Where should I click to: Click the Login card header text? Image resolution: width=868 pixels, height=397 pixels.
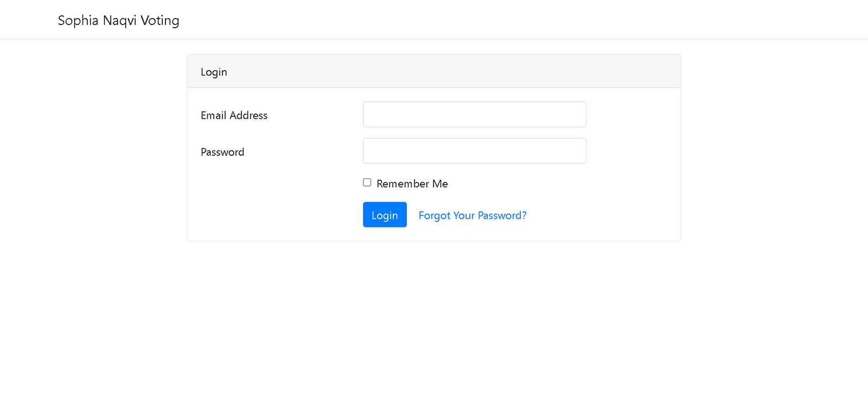(x=214, y=72)
